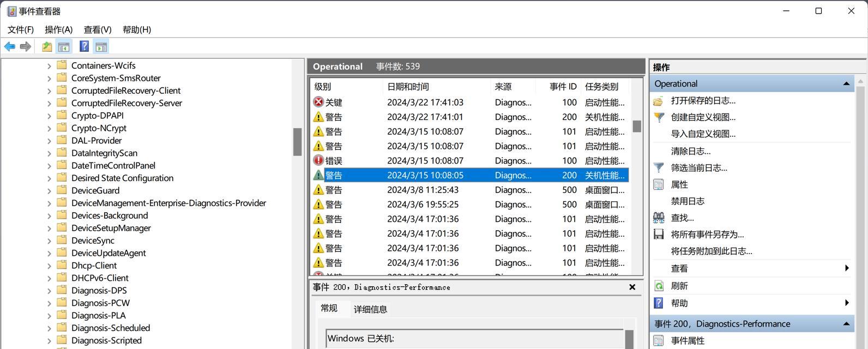Click 导入自定义视图 action
This screenshot has height=349, width=868.
(x=703, y=134)
